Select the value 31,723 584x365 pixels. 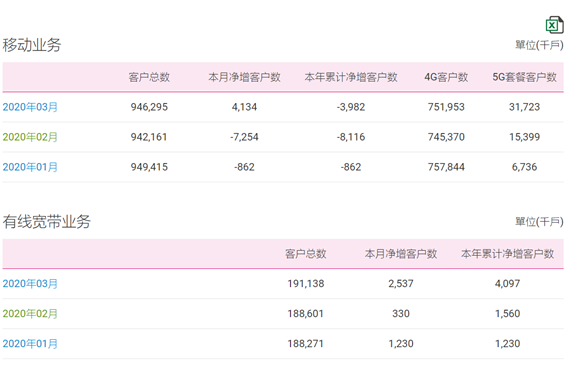[x=524, y=107]
